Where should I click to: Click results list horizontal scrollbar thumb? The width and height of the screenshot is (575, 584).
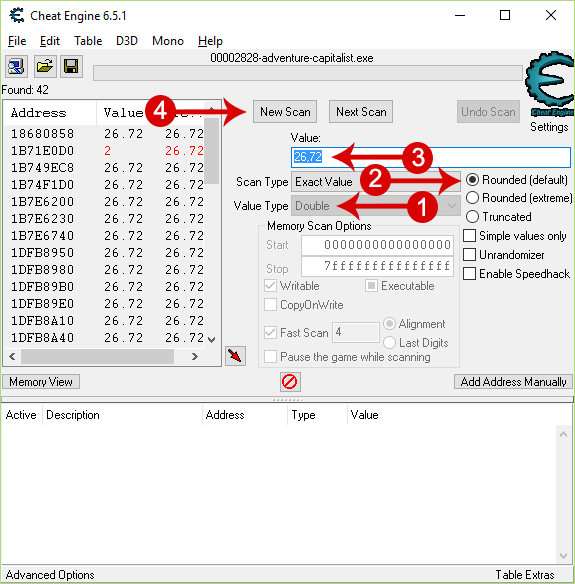(x=98, y=356)
